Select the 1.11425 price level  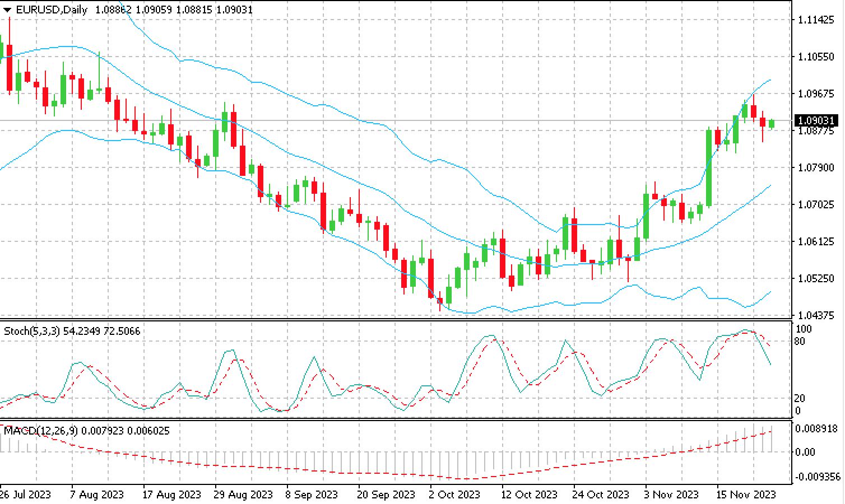(816, 20)
